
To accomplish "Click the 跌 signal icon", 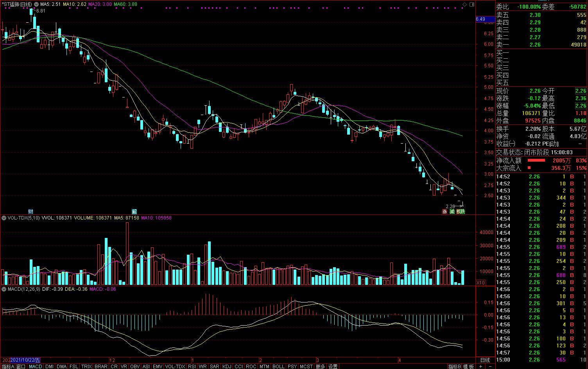I will [x=461, y=212].
